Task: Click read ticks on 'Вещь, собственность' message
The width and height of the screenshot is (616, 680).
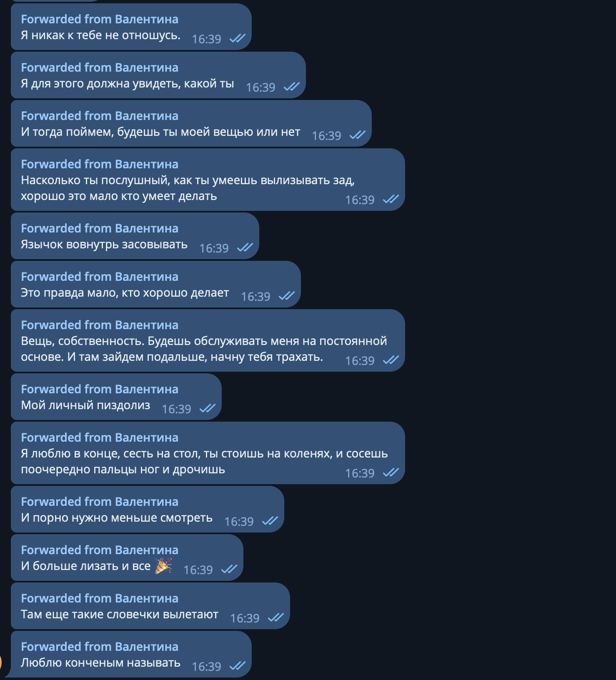Action: tap(391, 360)
